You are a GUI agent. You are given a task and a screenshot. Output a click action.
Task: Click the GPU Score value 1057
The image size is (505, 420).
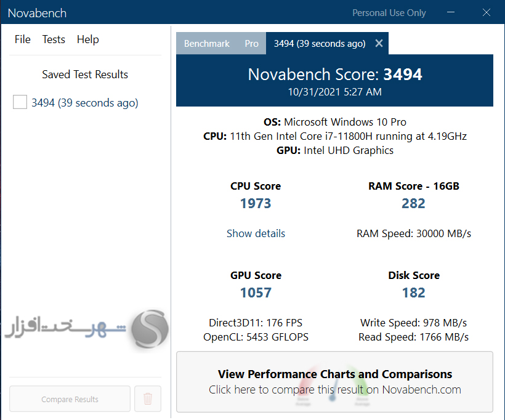(256, 293)
